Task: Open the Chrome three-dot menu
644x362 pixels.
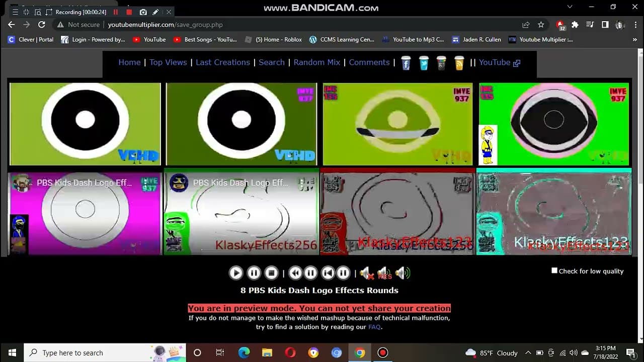Action: click(634, 25)
